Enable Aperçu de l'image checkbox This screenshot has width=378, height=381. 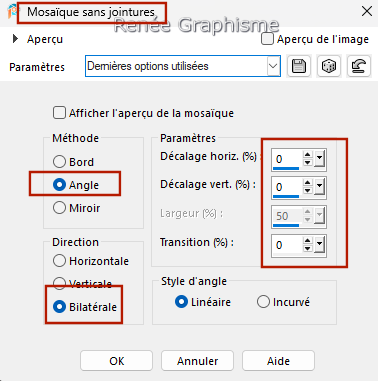click(267, 39)
